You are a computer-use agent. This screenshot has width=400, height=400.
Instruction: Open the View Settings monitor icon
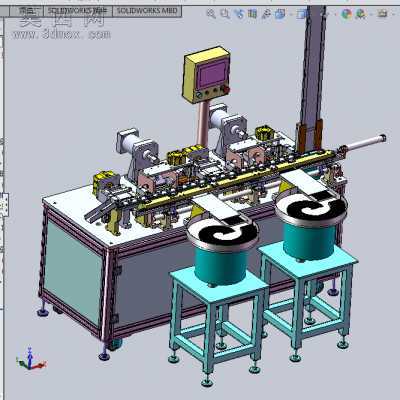coord(382,14)
